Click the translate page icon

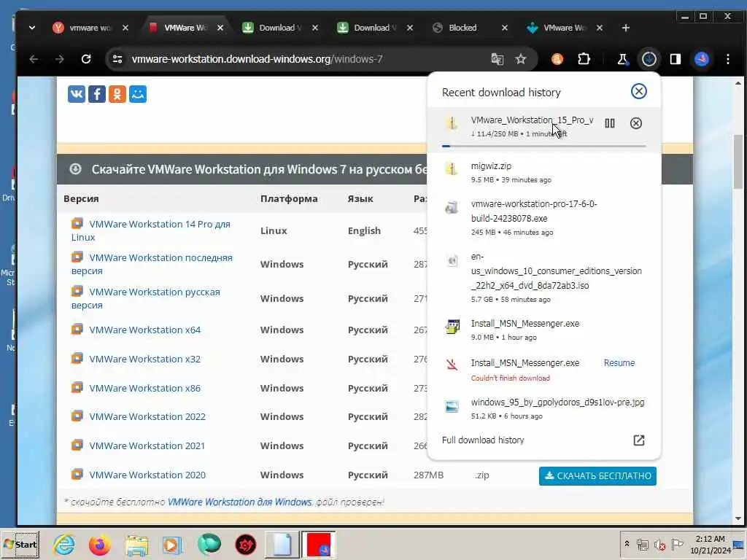coord(497,59)
